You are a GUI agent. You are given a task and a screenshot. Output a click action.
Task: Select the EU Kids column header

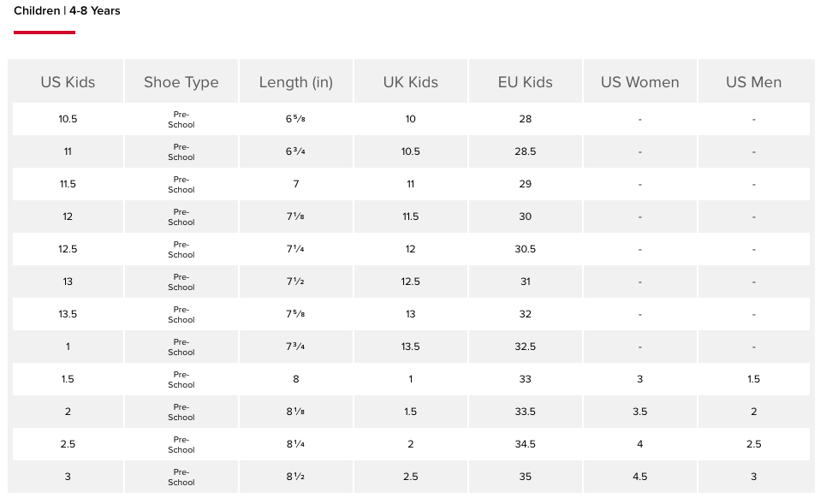tap(526, 82)
